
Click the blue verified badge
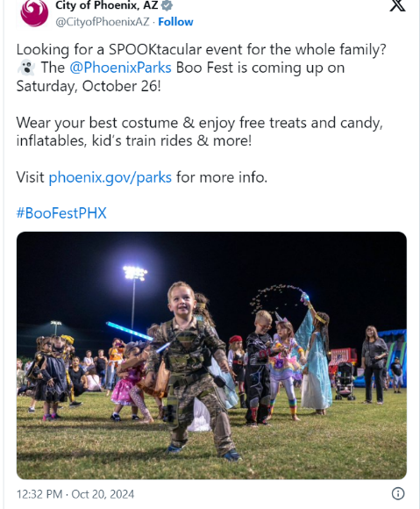167,5
